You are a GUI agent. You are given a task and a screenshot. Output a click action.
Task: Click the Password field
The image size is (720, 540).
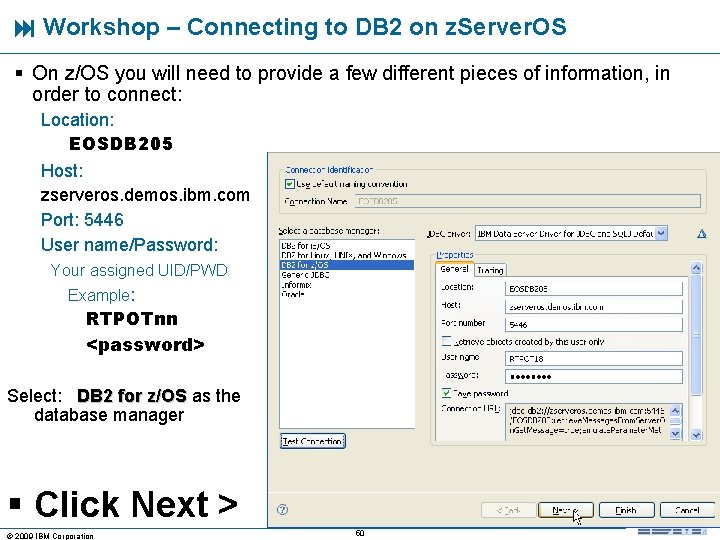point(593,377)
